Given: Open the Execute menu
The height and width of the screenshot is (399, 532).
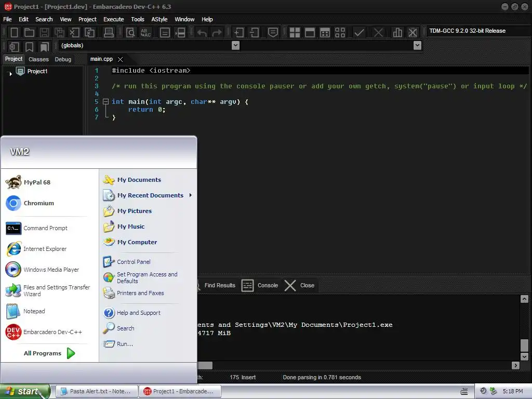Looking at the screenshot, I should pyautogui.click(x=114, y=19).
